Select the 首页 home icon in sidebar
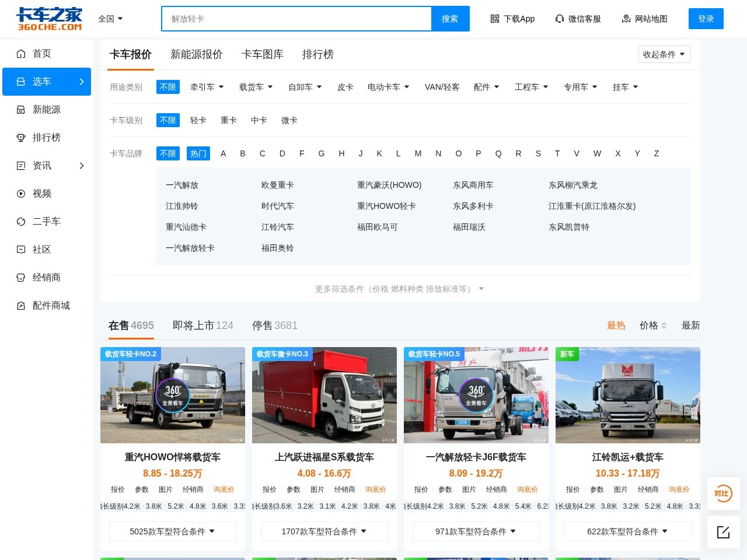The height and width of the screenshot is (560, 747). coord(21,54)
